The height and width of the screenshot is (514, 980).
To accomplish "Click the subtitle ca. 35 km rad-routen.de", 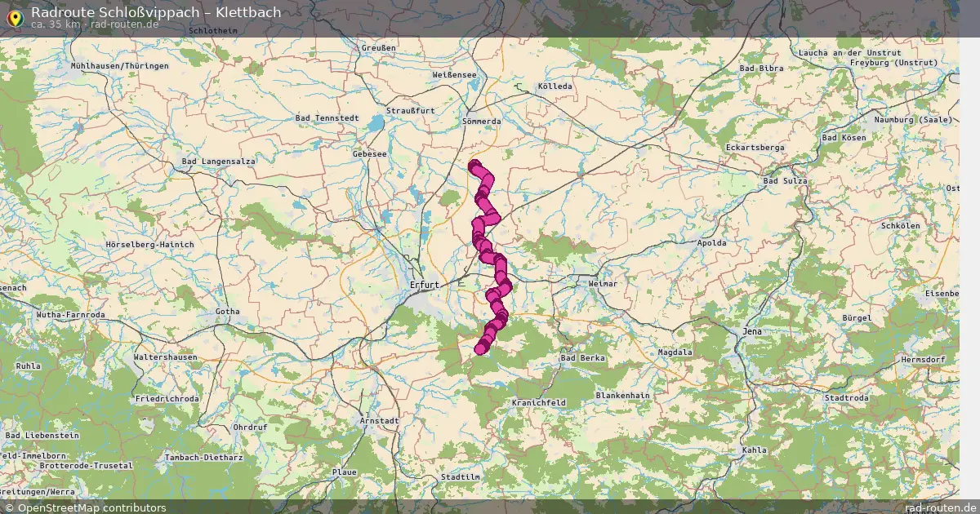I will click(95, 24).
